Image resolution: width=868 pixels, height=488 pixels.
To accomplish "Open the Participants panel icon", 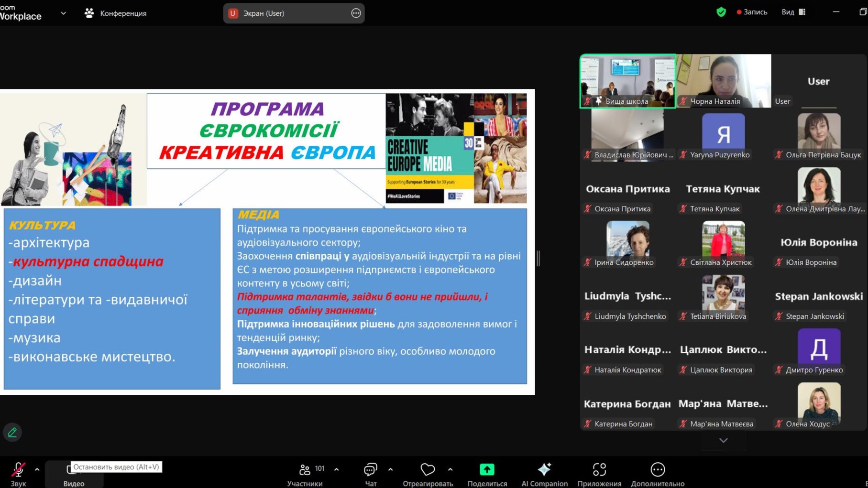I will pyautogui.click(x=305, y=470).
